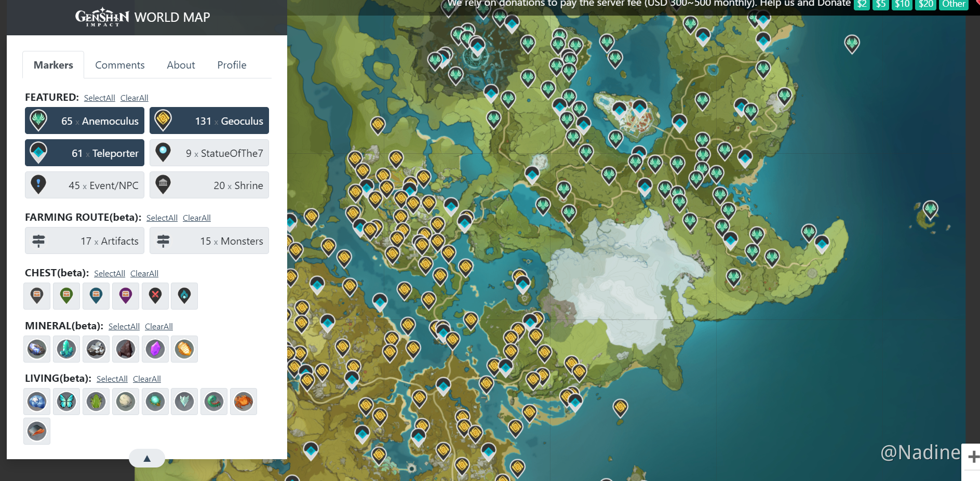Viewport: 980px width, 481px height.
Task: Open the Profile tab
Action: coord(232,65)
